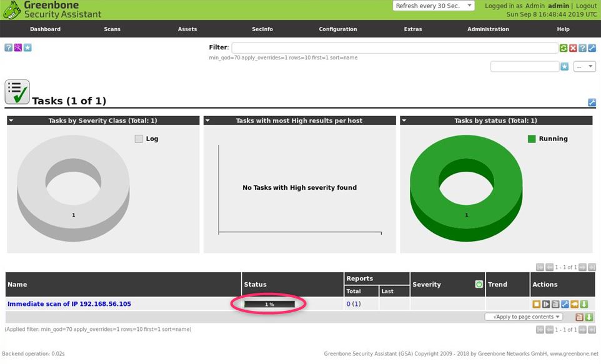
Task: Go to last page using bottom pagination icon
Action: point(592,330)
